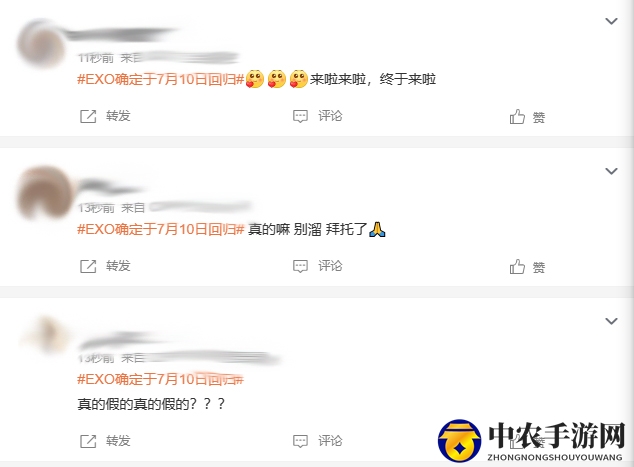
Task: Click 赞 label on first post
Action: click(539, 118)
